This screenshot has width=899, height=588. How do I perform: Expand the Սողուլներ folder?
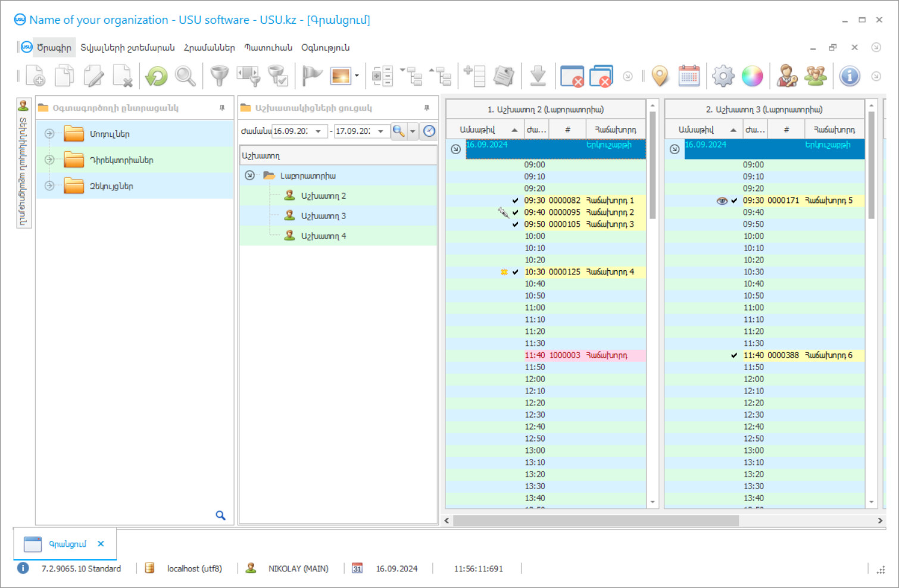(x=49, y=134)
